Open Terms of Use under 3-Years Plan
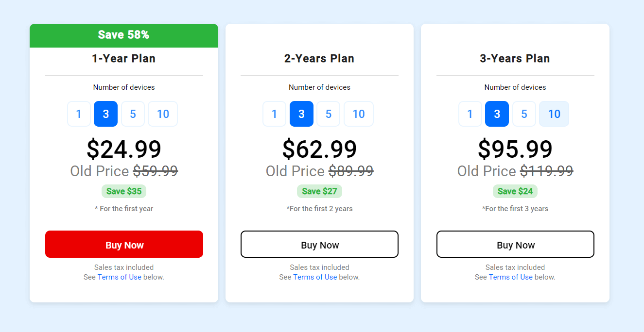644x332 pixels. click(511, 277)
